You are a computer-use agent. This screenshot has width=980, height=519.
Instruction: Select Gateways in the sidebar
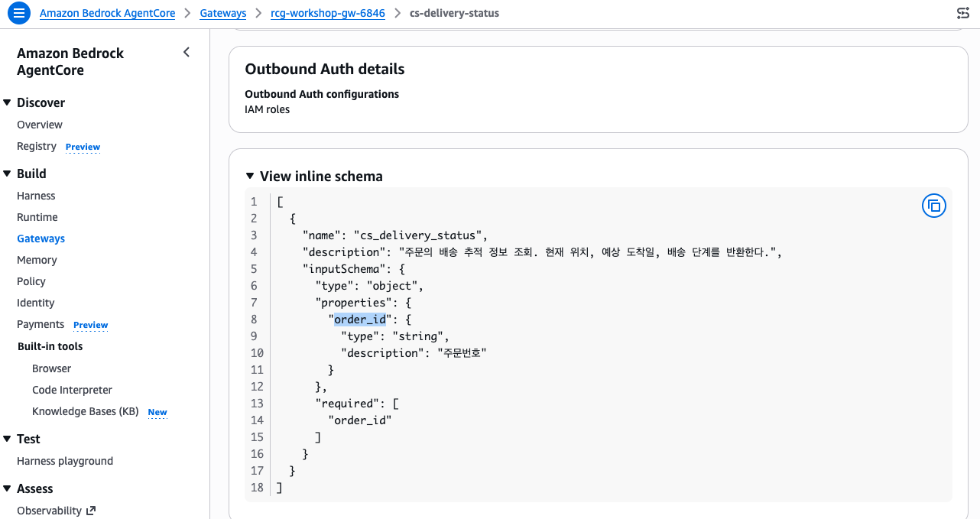(x=41, y=238)
